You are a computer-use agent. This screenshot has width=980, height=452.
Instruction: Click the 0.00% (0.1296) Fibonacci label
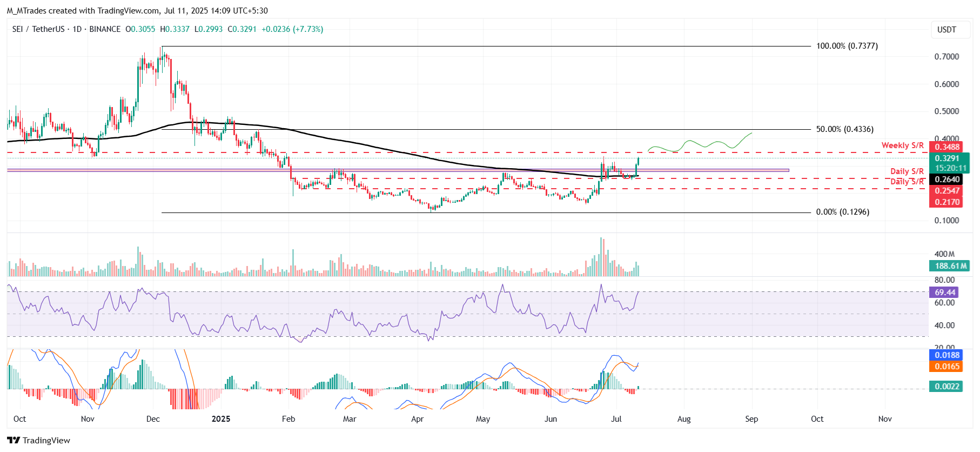[842, 212]
